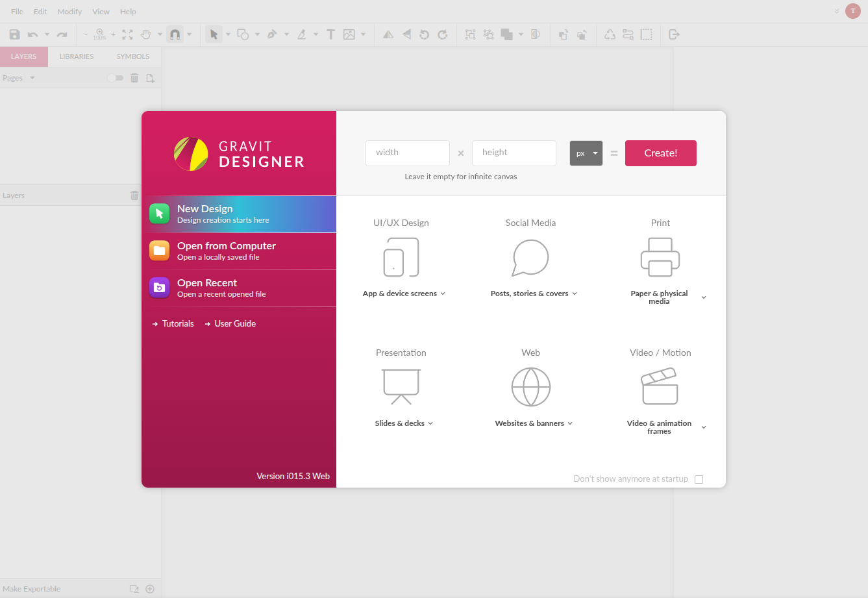
Task: Click the Flip vertical icon
Action: click(x=406, y=34)
